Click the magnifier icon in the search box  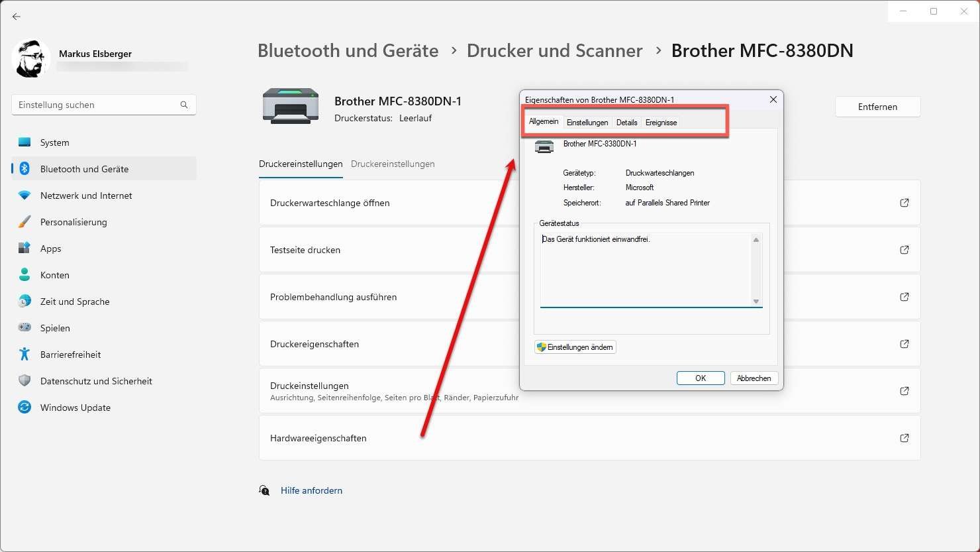pyautogui.click(x=183, y=104)
